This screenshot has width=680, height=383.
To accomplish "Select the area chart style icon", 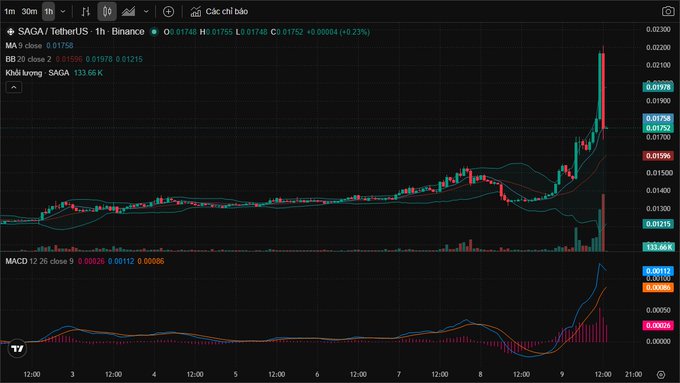I will point(128,12).
